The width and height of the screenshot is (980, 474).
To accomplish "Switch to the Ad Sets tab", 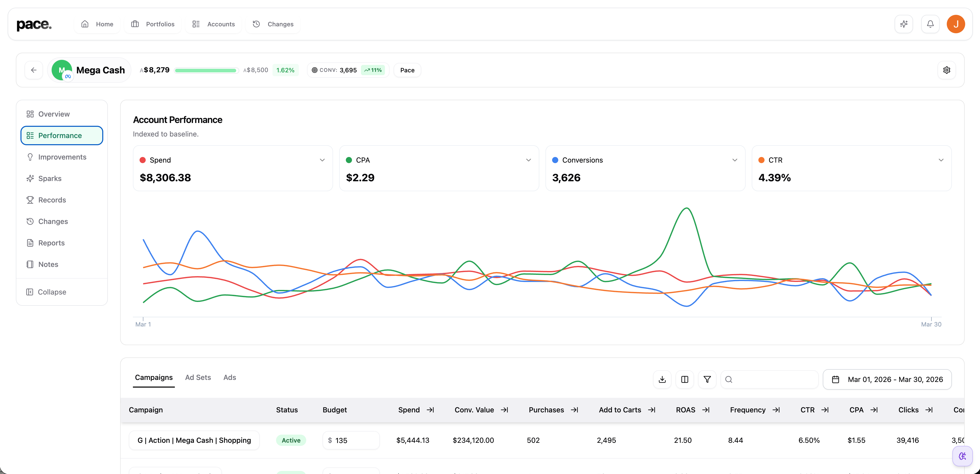I will tap(198, 377).
